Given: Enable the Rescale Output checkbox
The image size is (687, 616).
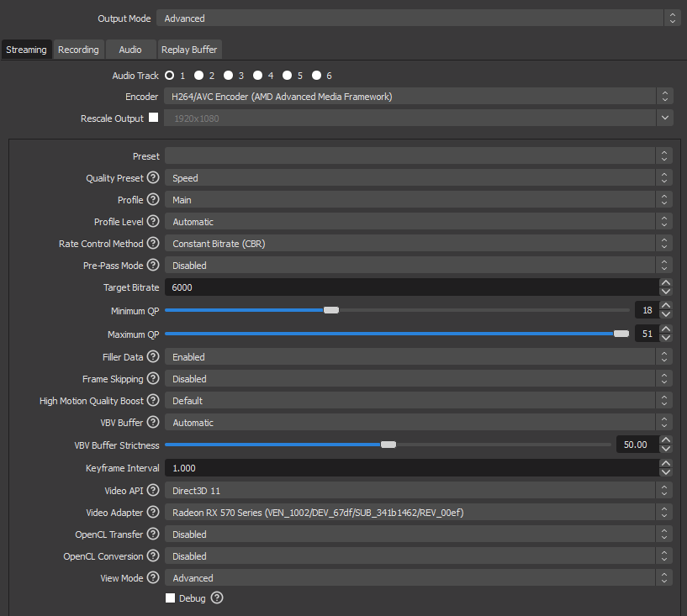Looking at the screenshot, I should tap(153, 118).
